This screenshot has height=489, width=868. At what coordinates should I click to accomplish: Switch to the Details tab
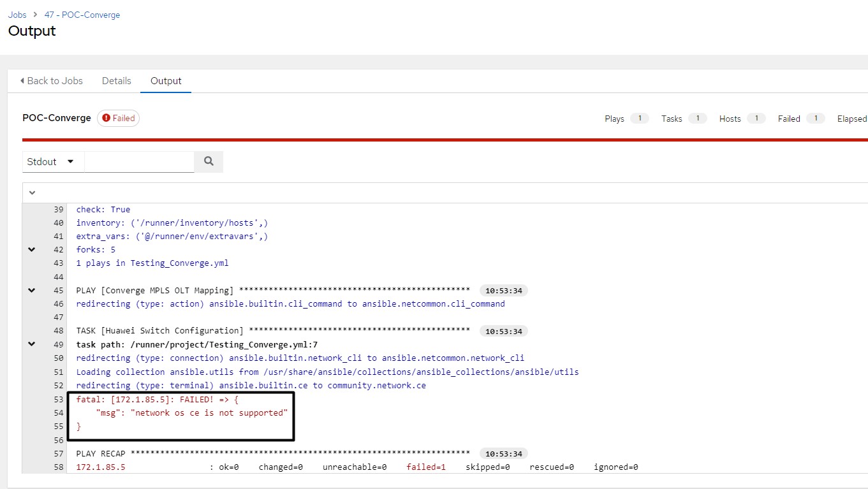117,81
